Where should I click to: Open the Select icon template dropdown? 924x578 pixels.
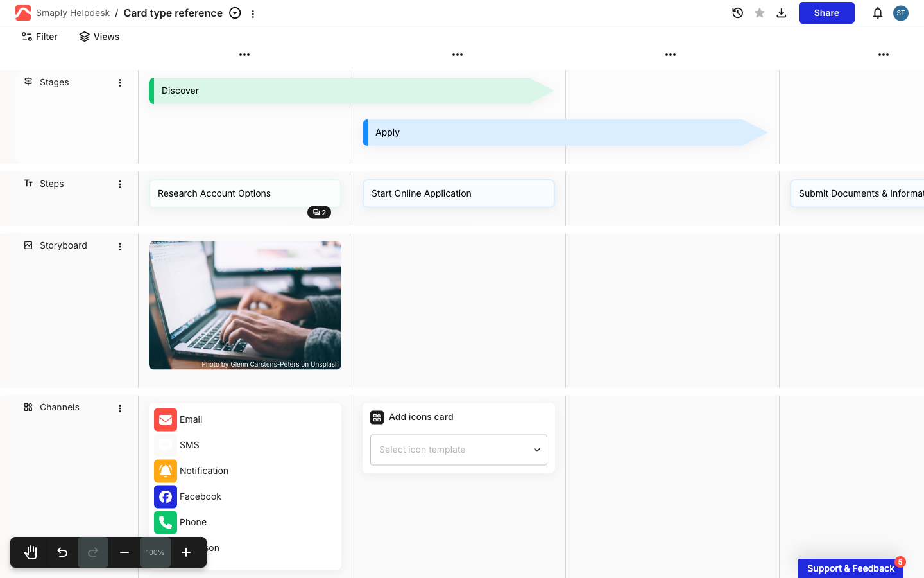(x=459, y=450)
